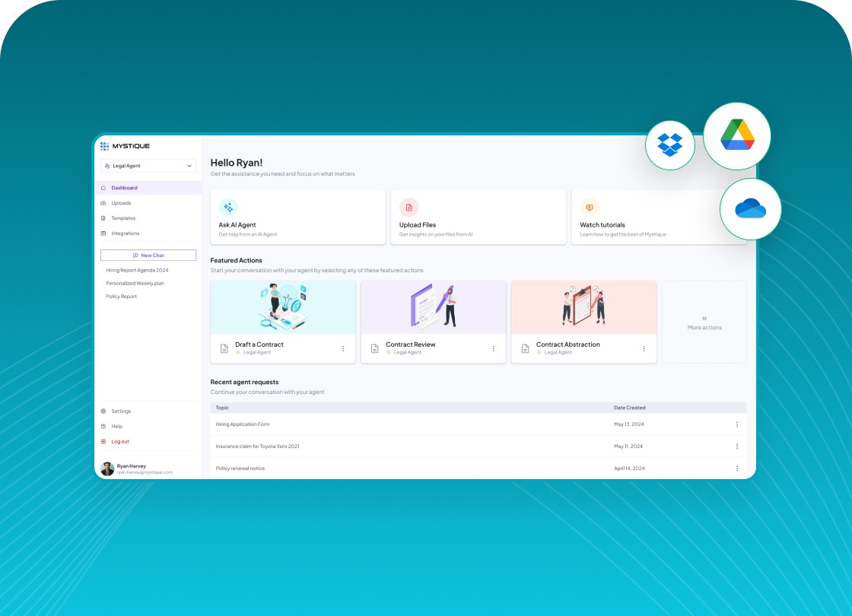
Task: Click the Dashboard home icon
Action: click(x=103, y=188)
